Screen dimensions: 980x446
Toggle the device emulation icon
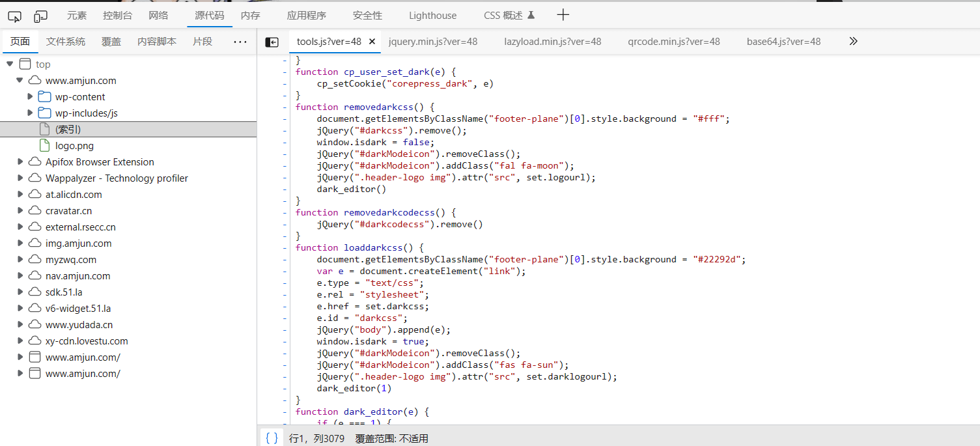(x=40, y=16)
